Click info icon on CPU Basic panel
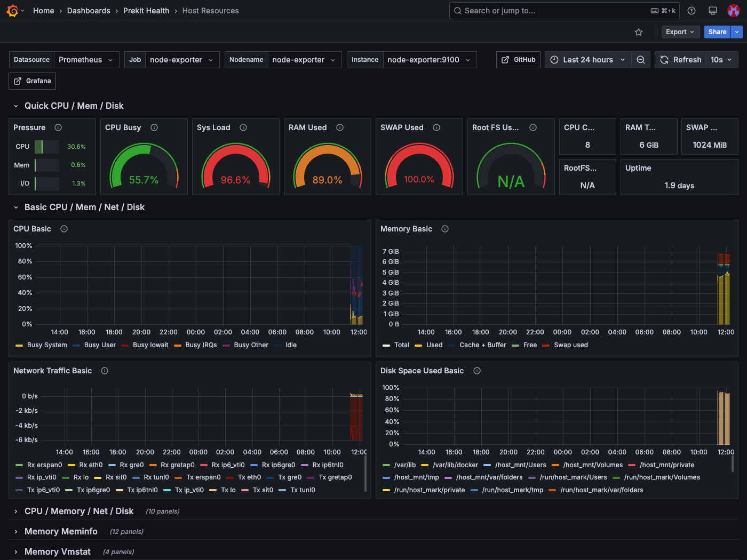 point(64,229)
